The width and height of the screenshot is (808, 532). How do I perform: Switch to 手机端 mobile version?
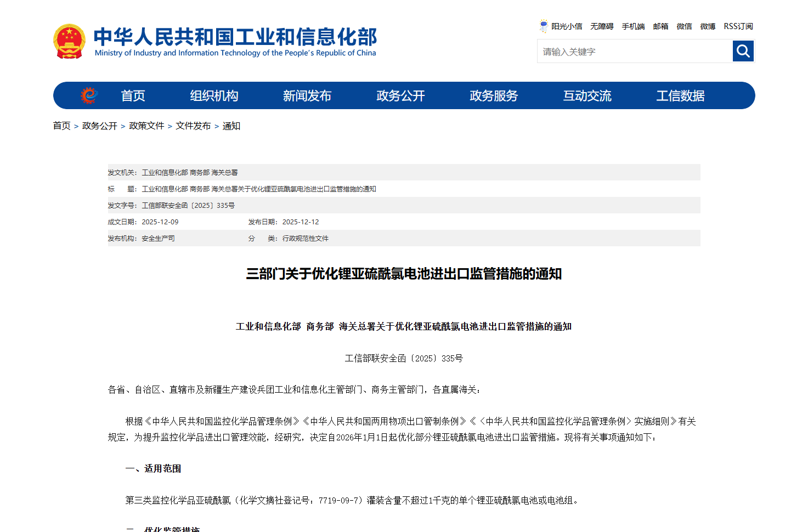633,26
